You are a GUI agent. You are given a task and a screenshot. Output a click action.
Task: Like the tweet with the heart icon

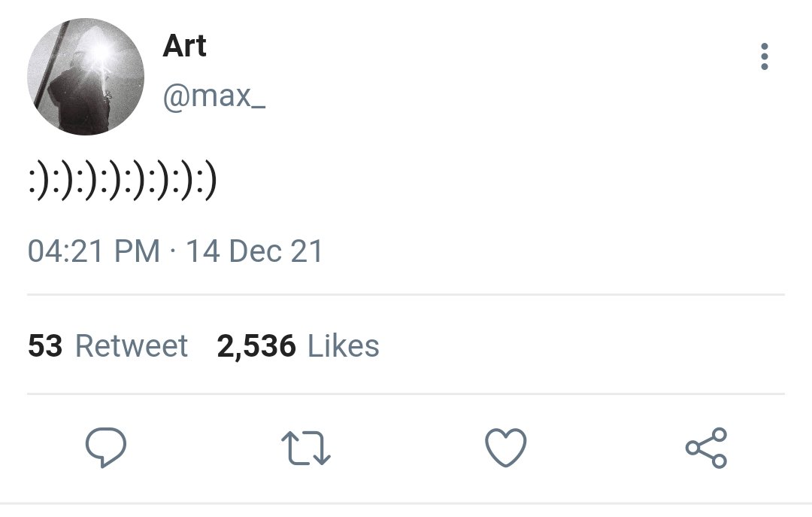pos(506,448)
